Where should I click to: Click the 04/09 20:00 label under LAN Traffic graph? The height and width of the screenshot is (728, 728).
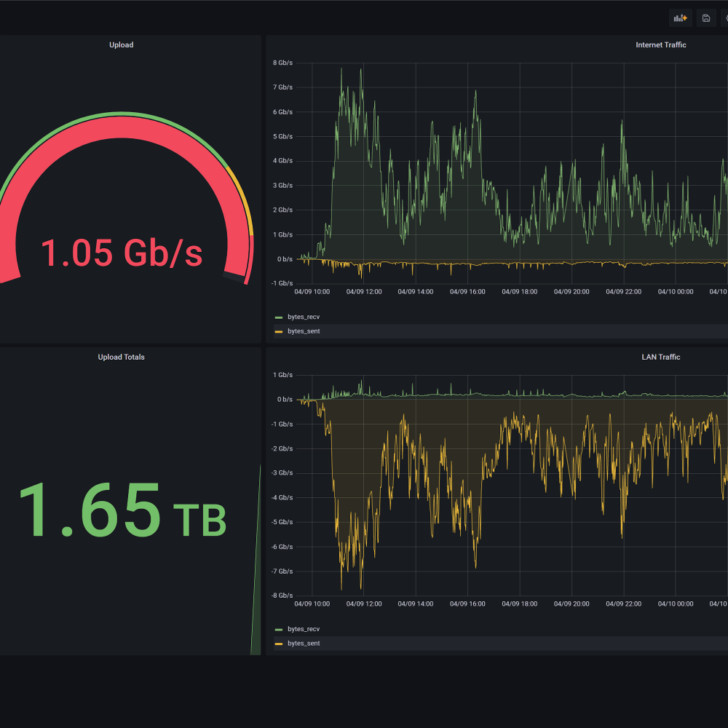[571, 604]
